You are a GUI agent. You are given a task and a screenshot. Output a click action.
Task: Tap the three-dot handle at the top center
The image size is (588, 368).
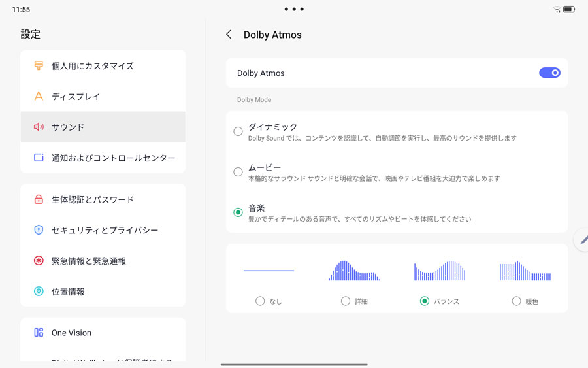pyautogui.click(x=294, y=9)
